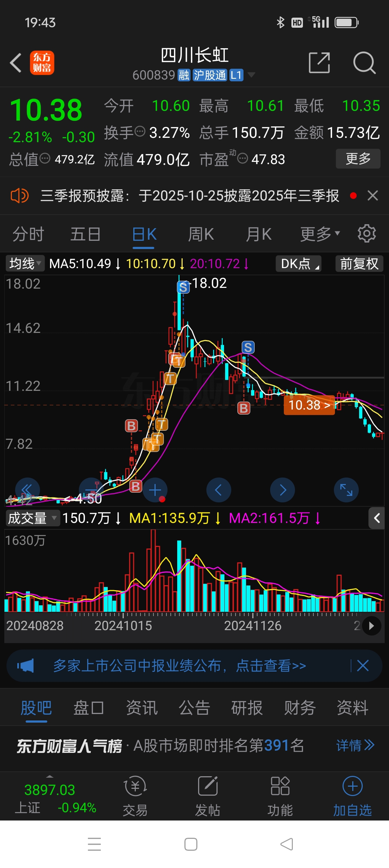Image resolution: width=389 pixels, height=868 pixels.
Task: Tap the info icon beside 市盈
Action: coord(243,158)
